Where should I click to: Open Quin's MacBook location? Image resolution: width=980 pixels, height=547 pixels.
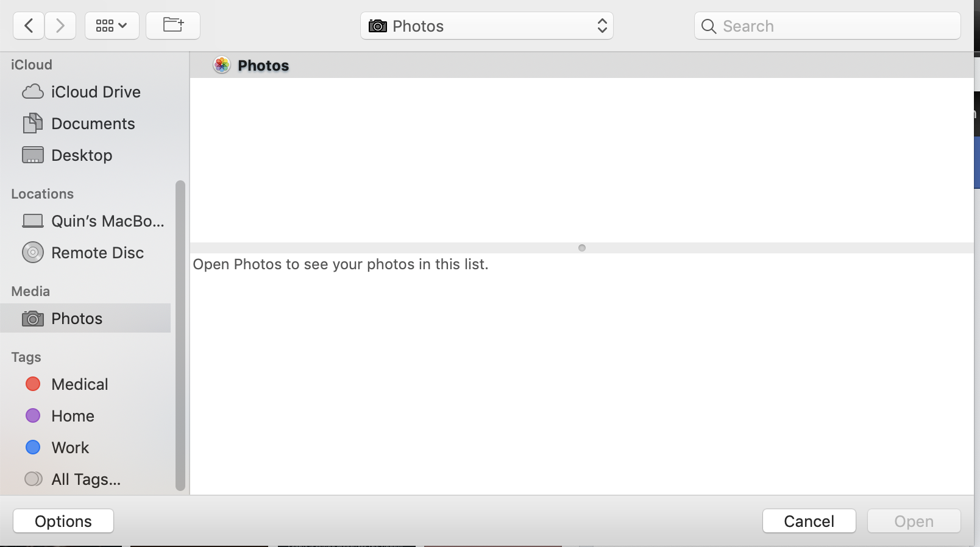click(x=107, y=221)
